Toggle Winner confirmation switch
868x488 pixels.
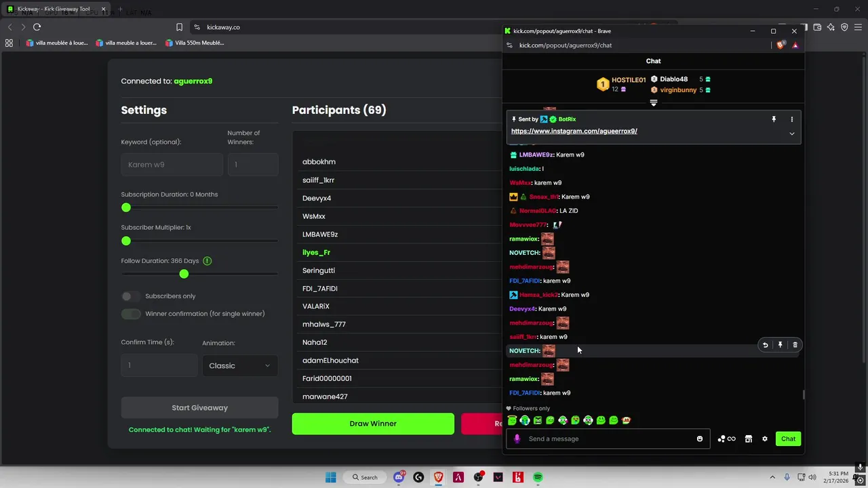click(x=131, y=314)
